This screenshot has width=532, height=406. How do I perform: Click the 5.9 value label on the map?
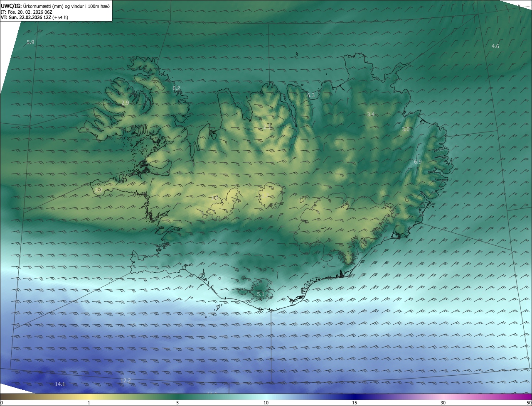[x=30, y=42]
